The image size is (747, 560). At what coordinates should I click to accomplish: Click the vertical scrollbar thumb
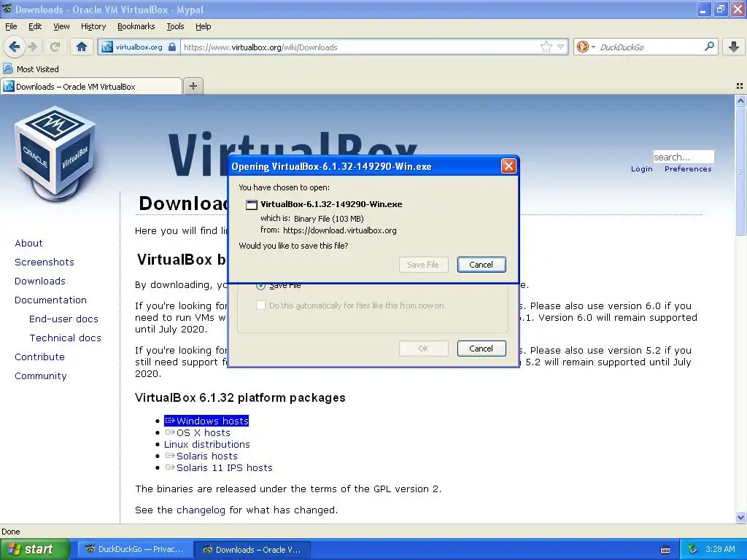[740, 171]
